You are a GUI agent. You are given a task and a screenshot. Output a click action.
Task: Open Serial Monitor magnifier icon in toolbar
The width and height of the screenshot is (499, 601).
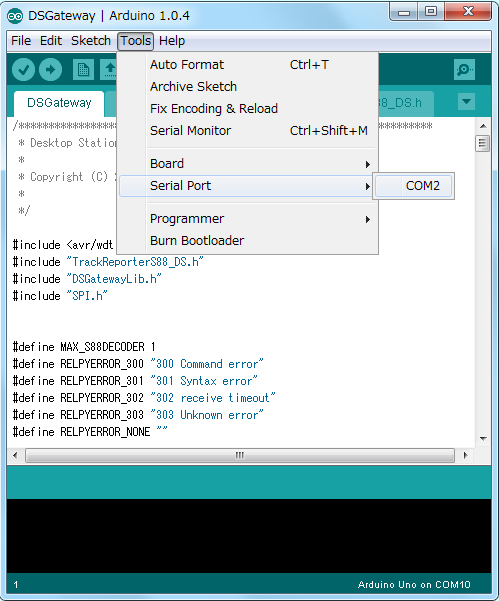coord(464,69)
